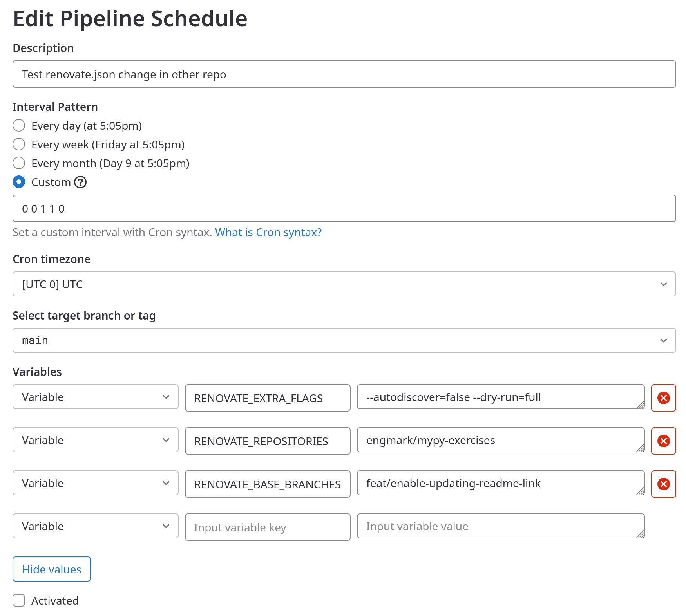Remove the RENOVATE_EXTRA_FLAGS variable row
The image size is (686, 616).
point(663,398)
